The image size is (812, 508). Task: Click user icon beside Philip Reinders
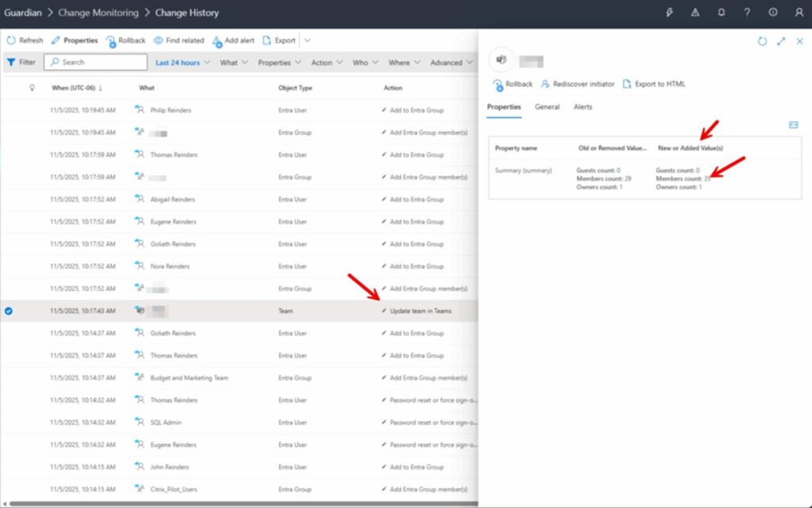pos(140,109)
